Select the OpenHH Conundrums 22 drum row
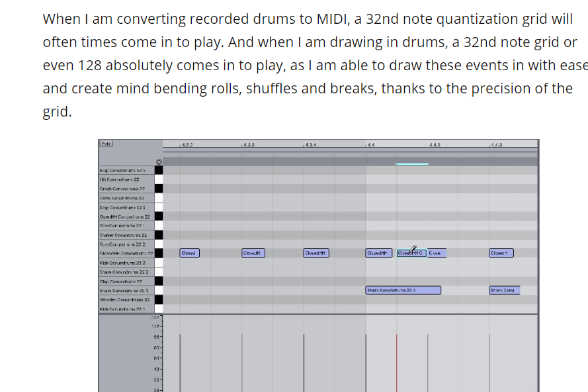The image size is (588, 392). coord(126,217)
